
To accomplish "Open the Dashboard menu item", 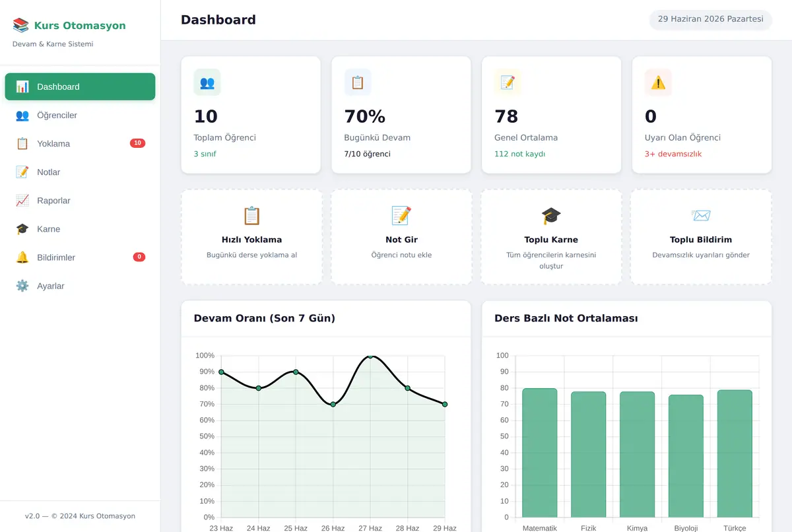I will 80,86.
